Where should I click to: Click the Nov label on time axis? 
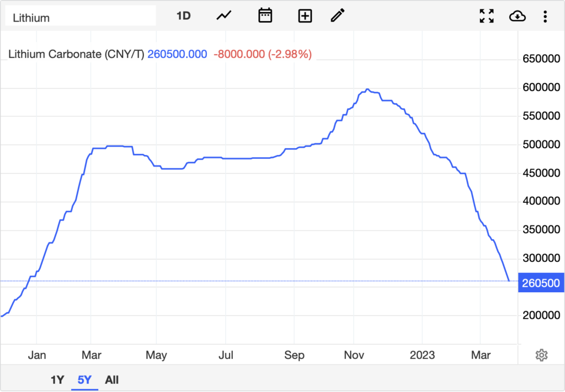(x=354, y=355)
